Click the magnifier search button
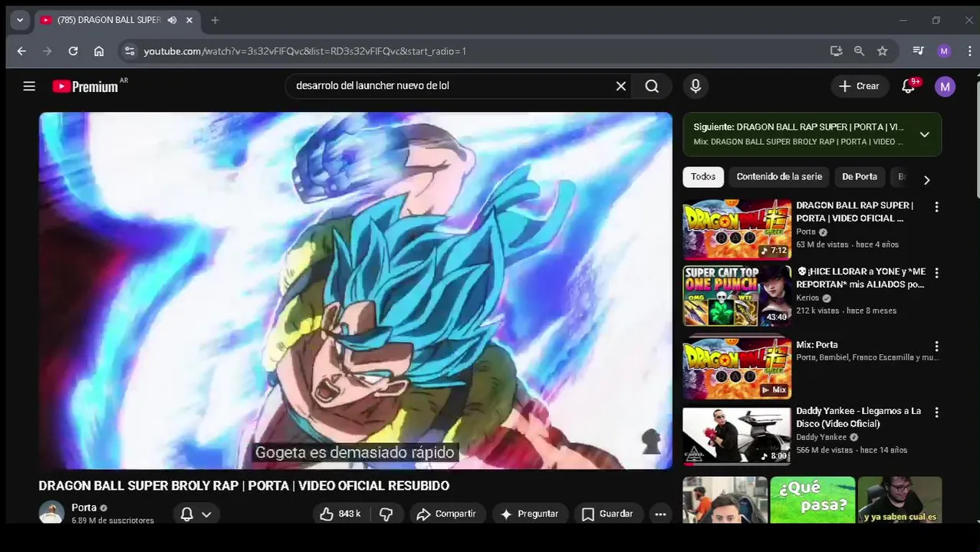This screenshot has width=980, height=552. click(652, 87)
